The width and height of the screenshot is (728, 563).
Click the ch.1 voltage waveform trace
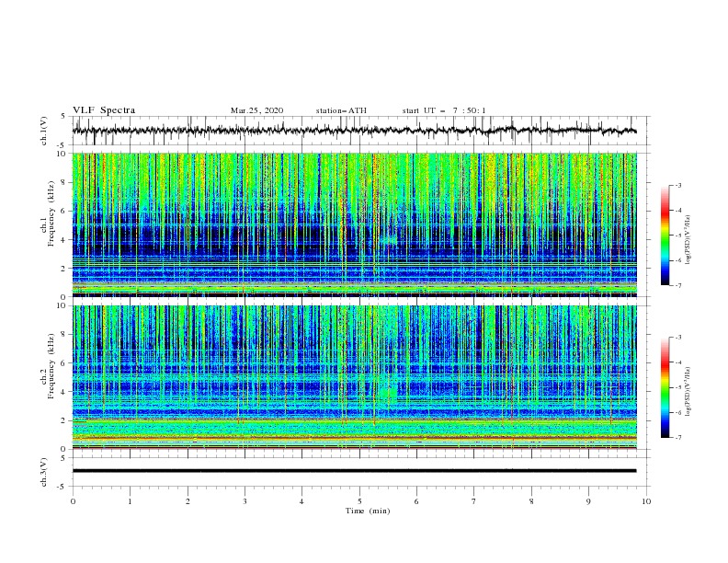[x=354, y=131]
